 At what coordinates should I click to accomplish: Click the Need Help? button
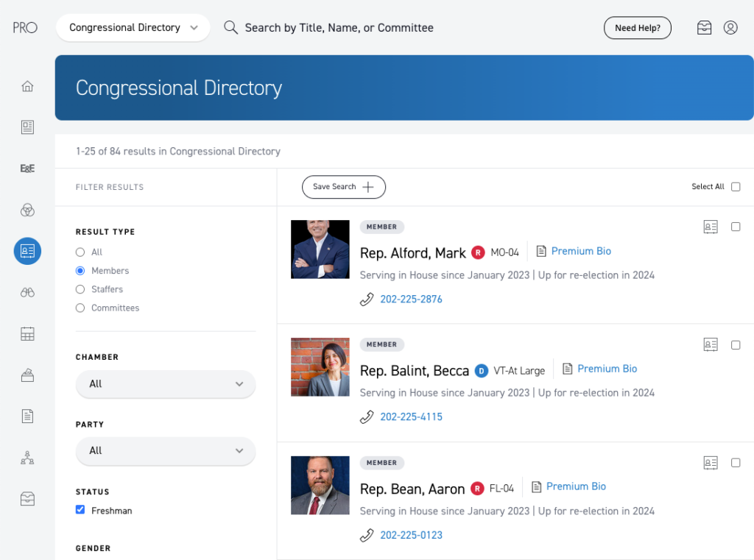pyautogui.click(x=637, y=27)
